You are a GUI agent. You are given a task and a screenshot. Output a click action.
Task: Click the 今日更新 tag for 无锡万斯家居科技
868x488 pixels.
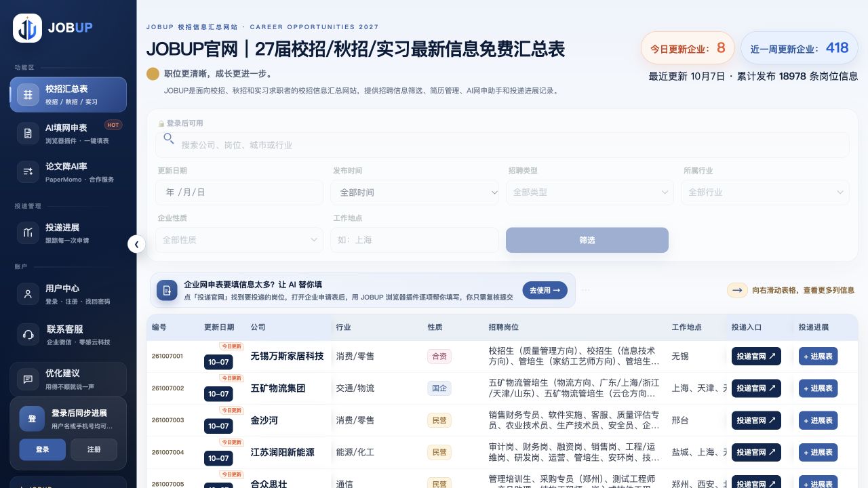pos(231,346)
